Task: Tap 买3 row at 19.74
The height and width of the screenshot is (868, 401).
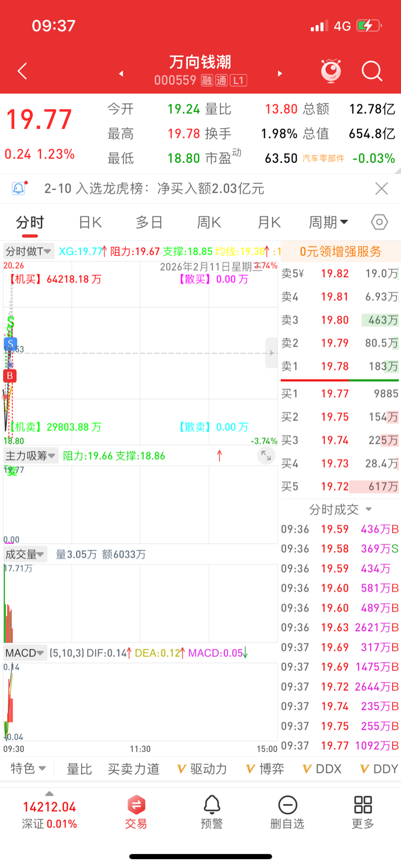Action: pyautogui.click(x=340, y=440)
